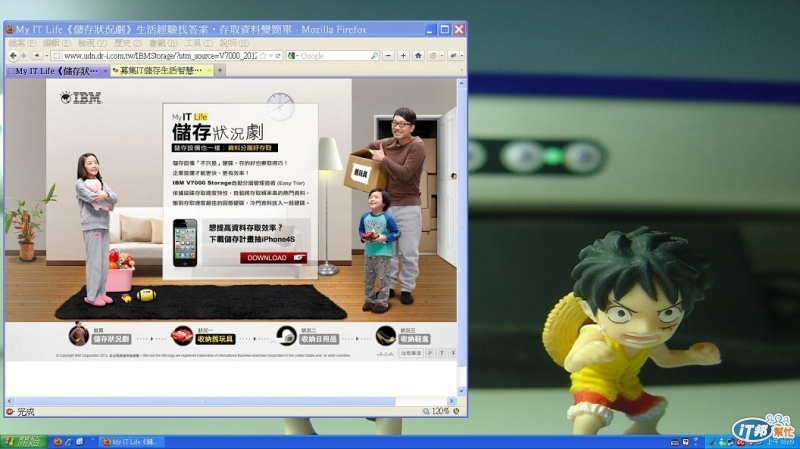Open the 編輯 (E) menu
Image resolution: width=800 pixels, height=449 pixels.
coord(57,43)
